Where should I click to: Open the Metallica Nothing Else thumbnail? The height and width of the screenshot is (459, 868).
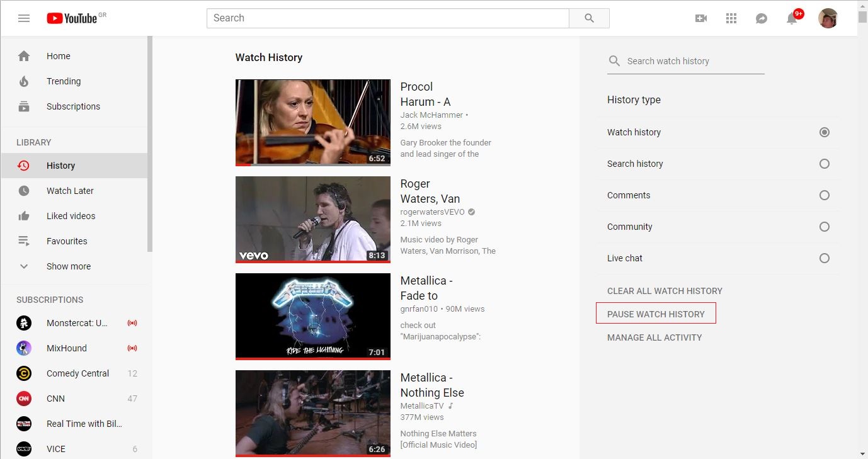click(313, 414)
